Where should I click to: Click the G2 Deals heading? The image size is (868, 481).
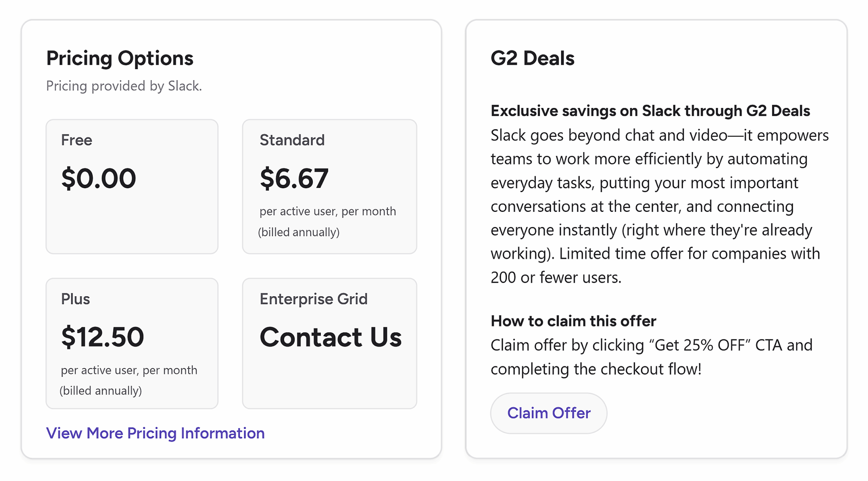tap(532, 58)
